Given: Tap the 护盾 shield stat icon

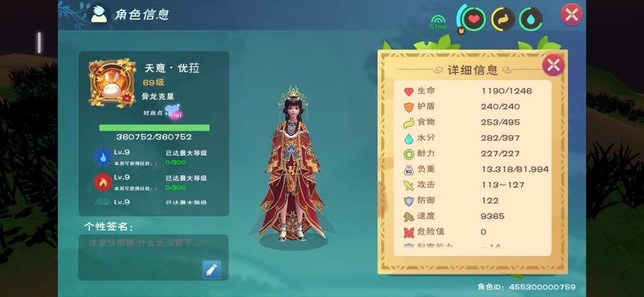Looking at the screenshot, I should click(408, 107).
